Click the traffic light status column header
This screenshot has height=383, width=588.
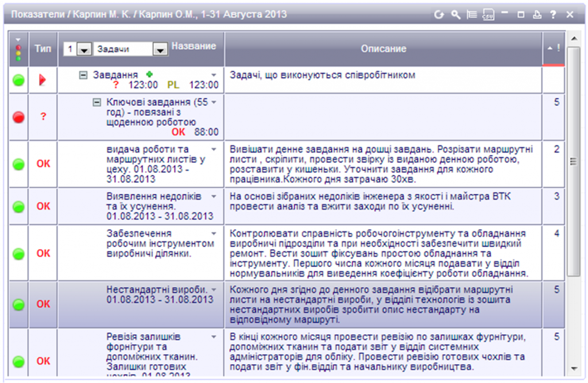[x=18, y=49]
